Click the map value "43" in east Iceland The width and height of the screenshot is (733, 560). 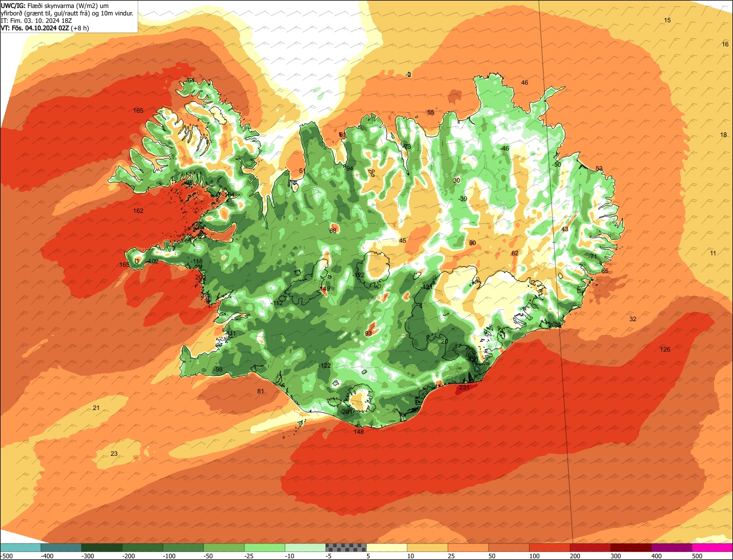pos(565,229)
